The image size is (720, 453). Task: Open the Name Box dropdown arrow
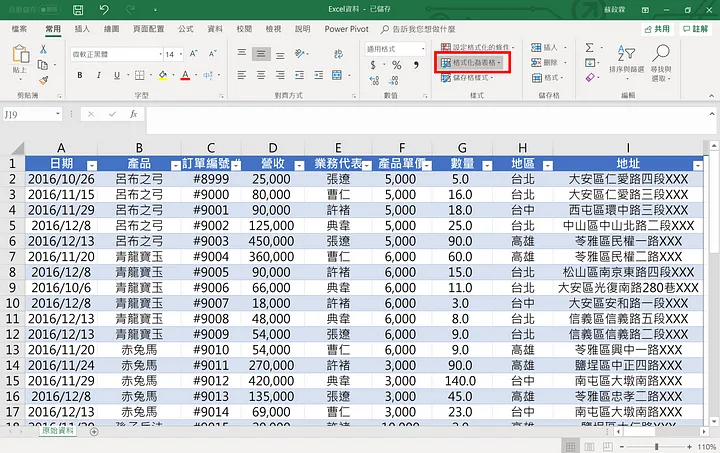(x=58, y=113)
